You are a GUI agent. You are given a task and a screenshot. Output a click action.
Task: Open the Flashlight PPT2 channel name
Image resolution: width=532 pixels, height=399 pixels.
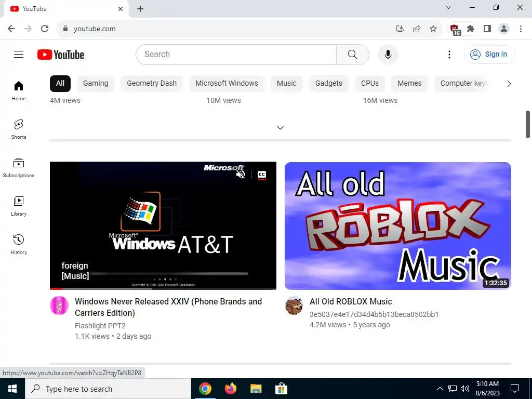click(x=100, y=326)
